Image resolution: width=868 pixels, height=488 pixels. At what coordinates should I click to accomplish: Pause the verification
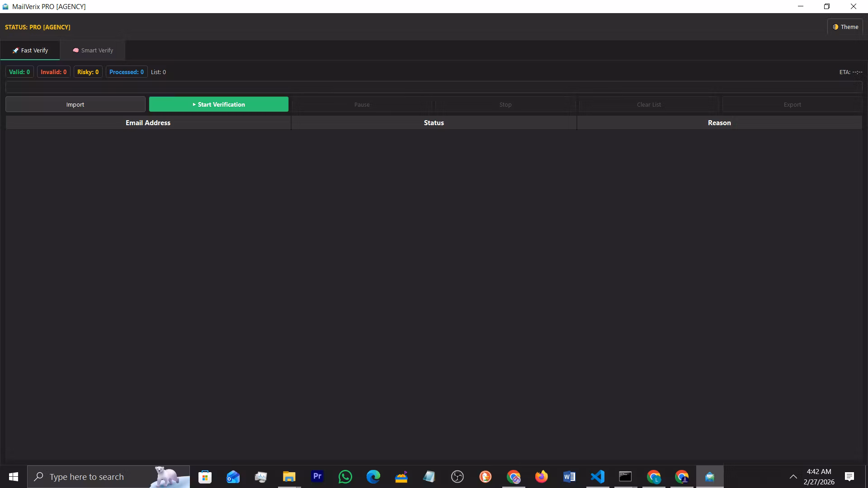(x=362, y=104)
